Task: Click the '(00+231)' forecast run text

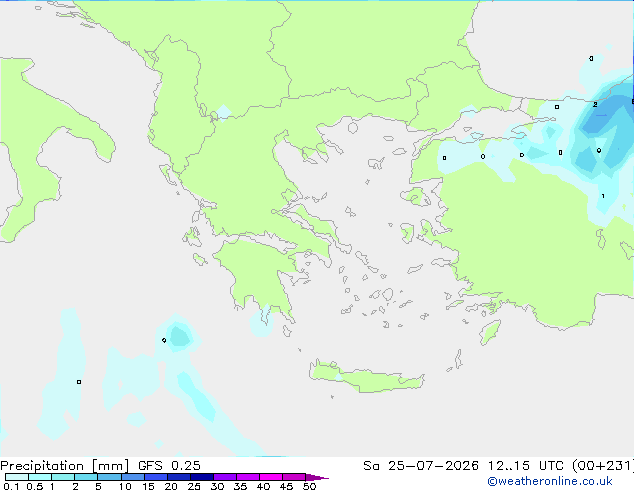Action: (x=603, y=466)
